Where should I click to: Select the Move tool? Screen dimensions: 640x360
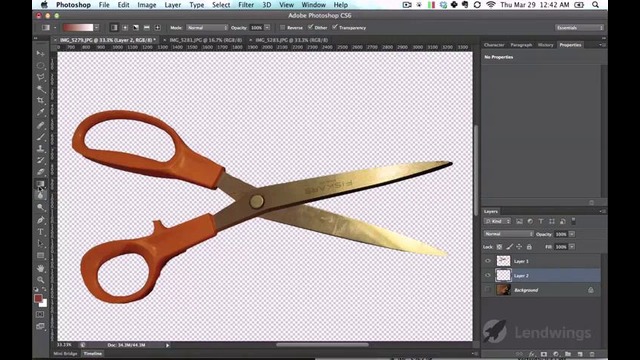tap(40, 53)
